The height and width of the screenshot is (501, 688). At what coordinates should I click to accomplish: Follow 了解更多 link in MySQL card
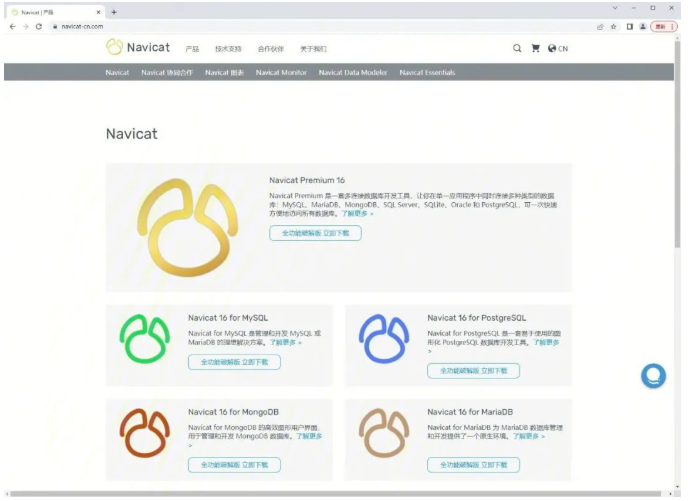pyautogui.click(x=286, y=342)
